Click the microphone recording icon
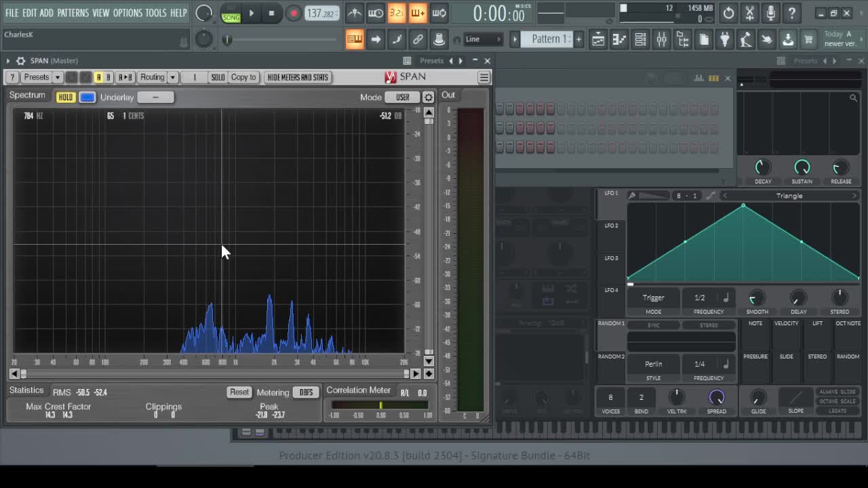Image resolution: width=868 pixels, height=488 pixels. click(770, 13)
